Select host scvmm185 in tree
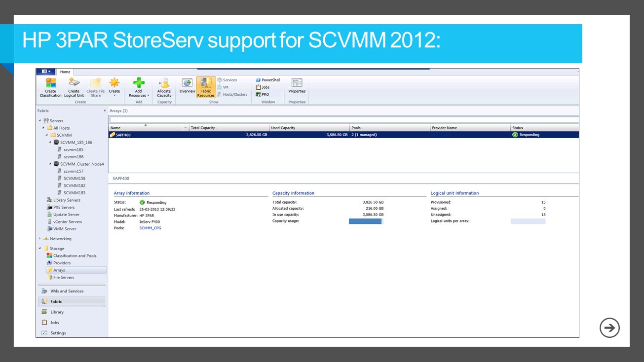Screen dimensions: 644x362 pos(70,149)
